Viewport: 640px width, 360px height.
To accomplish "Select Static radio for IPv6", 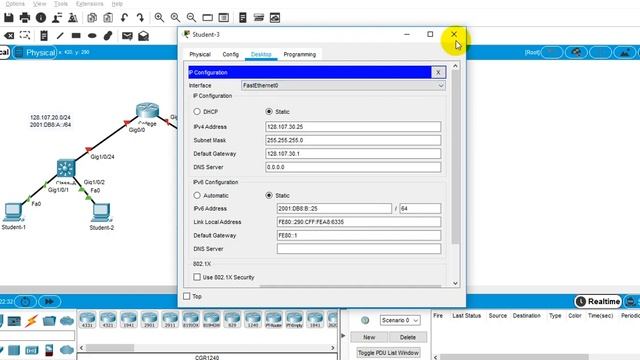I will click(269, 196).
